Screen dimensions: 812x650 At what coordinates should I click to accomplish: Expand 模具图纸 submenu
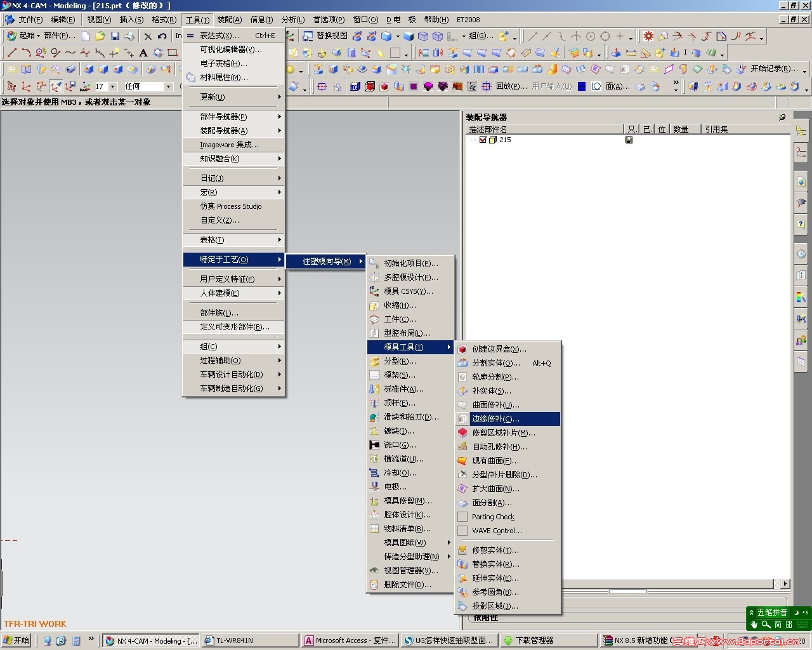coord(410,543)
